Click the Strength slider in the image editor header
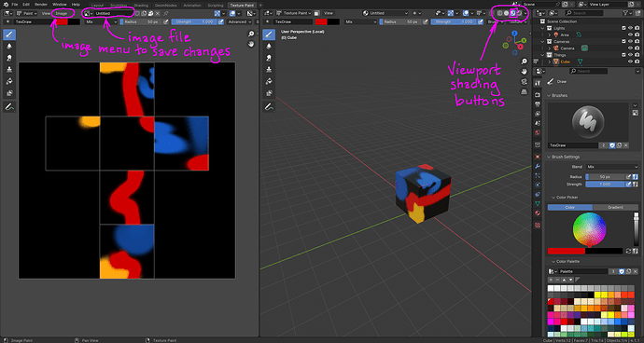 coord(194,21)
